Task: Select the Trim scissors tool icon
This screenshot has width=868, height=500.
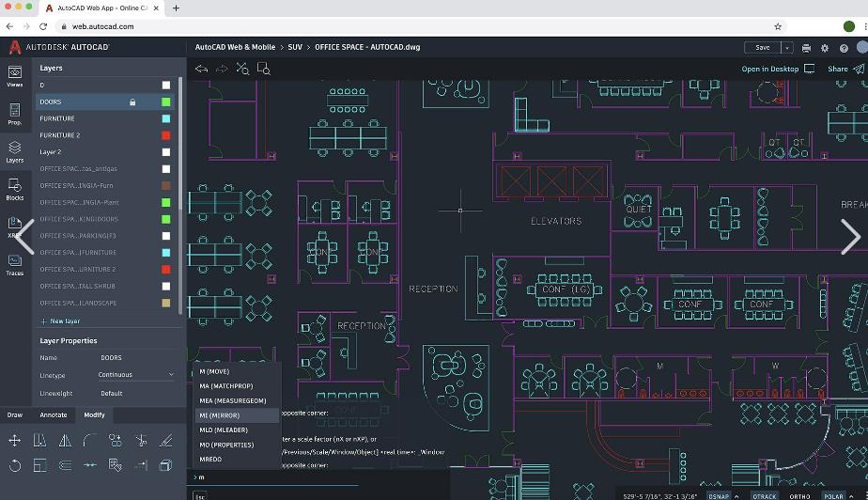Action: (141, 440)
